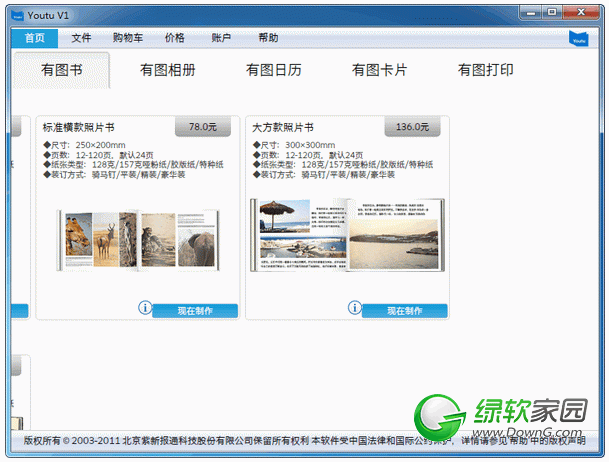Screen dimensions: 609x462
Task: Open the 帮助 menu
Action: 268,38
